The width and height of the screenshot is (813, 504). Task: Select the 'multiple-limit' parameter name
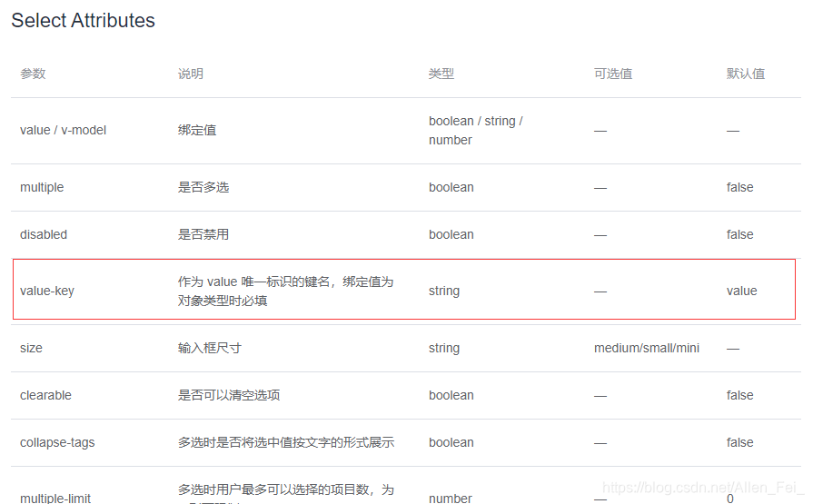pyautogui.click(x=55, y=499)
